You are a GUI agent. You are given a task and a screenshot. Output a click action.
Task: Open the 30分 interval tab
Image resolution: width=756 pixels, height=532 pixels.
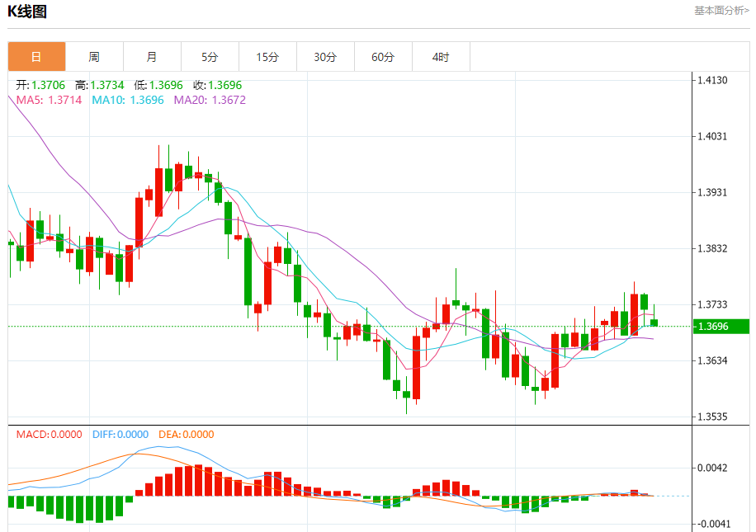coord(325,57)
